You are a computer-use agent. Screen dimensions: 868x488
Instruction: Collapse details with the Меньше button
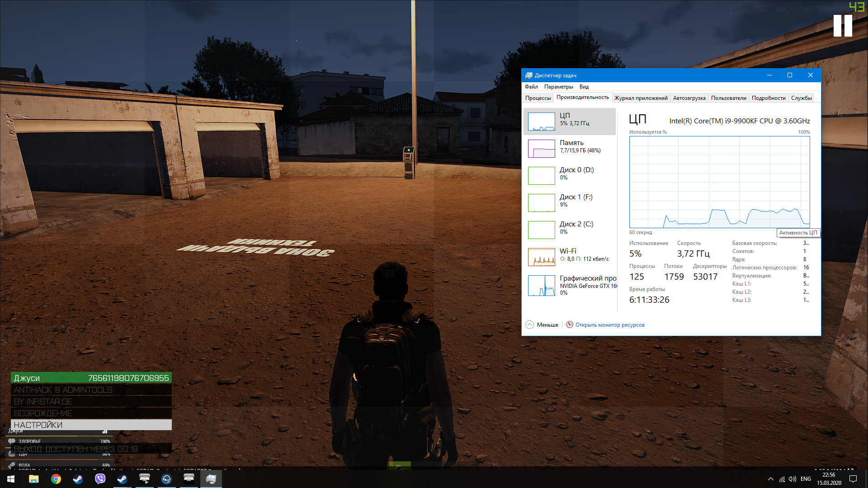[x=542, y=325]
